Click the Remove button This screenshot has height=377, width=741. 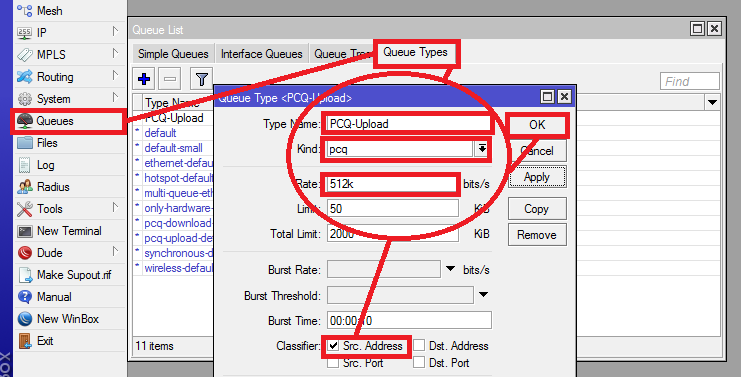pos(537,235)
